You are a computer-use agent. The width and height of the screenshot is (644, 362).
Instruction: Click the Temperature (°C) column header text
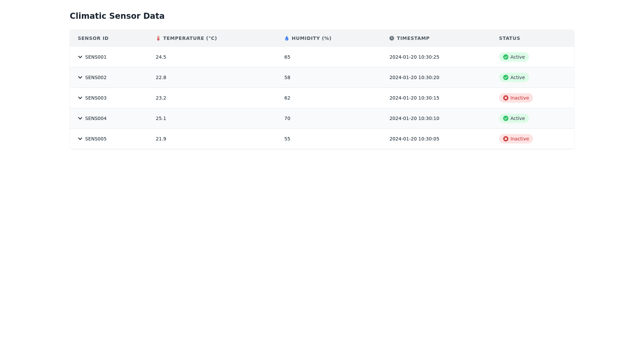point(190,38)
